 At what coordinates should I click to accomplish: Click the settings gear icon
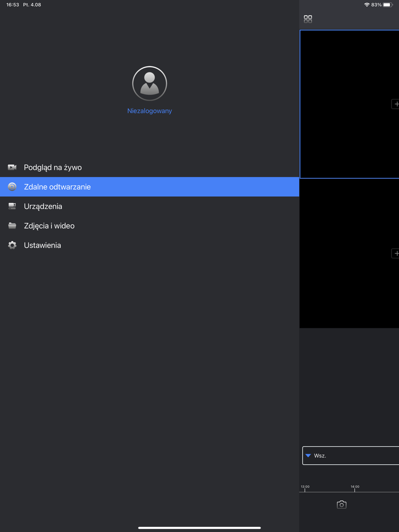point(12,245)
